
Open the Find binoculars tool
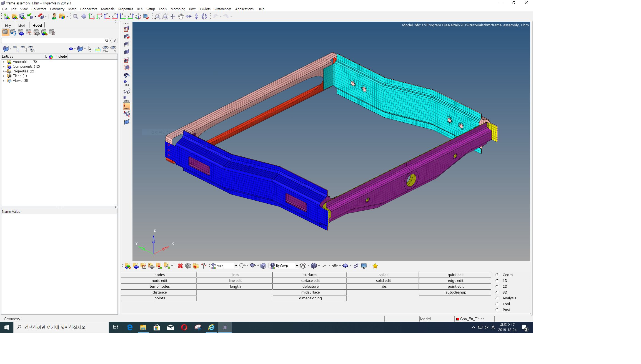point(127,75)
